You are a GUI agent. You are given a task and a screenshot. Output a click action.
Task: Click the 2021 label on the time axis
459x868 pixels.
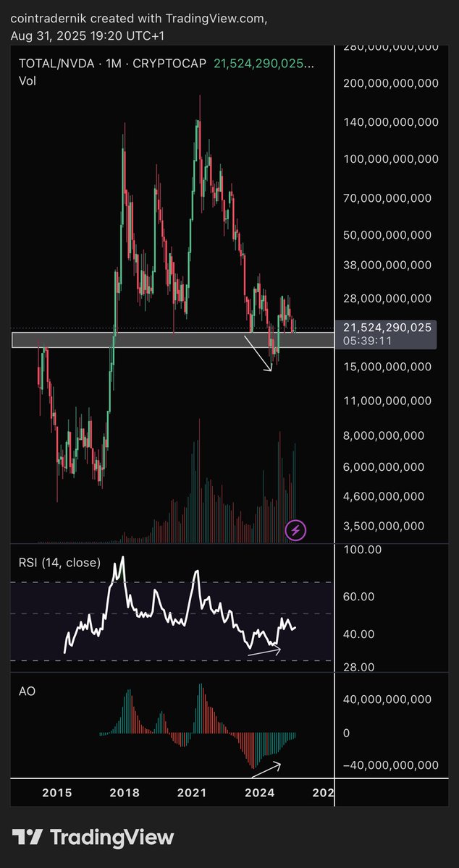click(193, 792)
